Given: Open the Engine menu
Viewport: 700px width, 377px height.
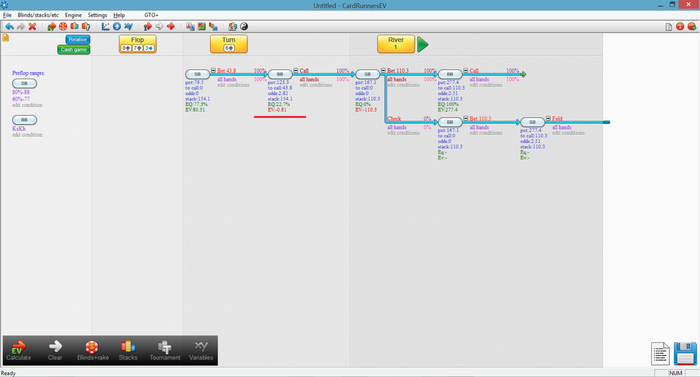Looking at the screenshot, I should [x=73, y=15].
